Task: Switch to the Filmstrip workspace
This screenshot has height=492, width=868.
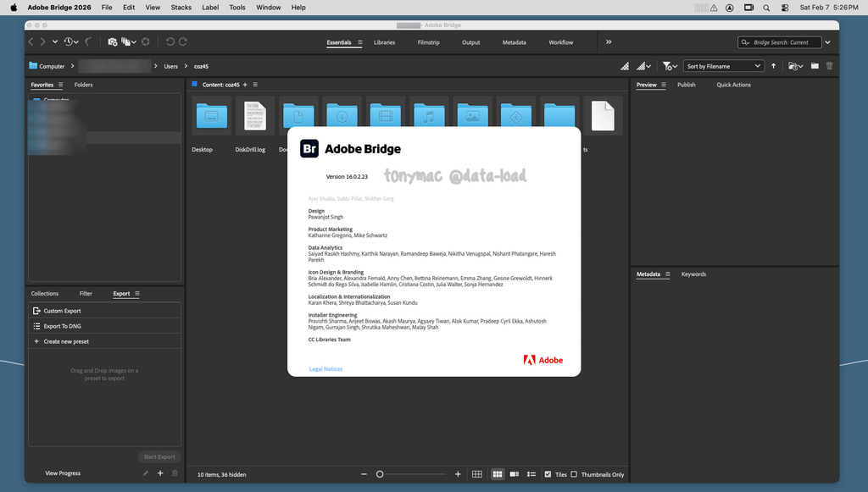Action: pyautogui.click(x=428, y=42)
